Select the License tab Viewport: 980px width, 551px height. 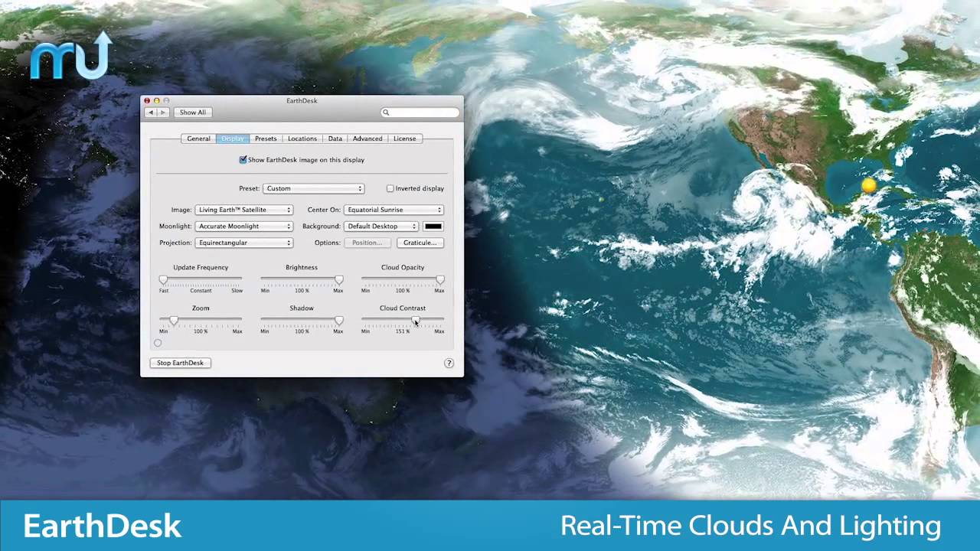pos(405,139)
